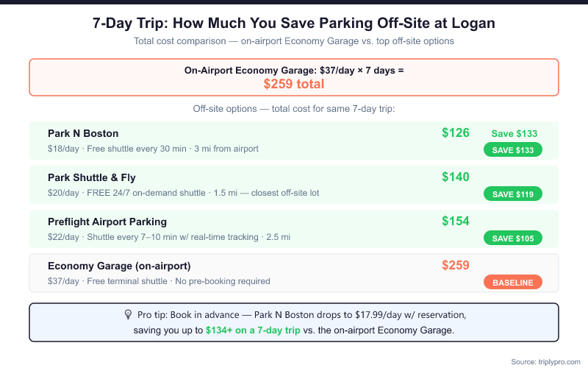Click the green $134+ on a 7-day trip text
The height and width of the screenshot is (368, 588).
pyautogui.click(x=253, y=330)
